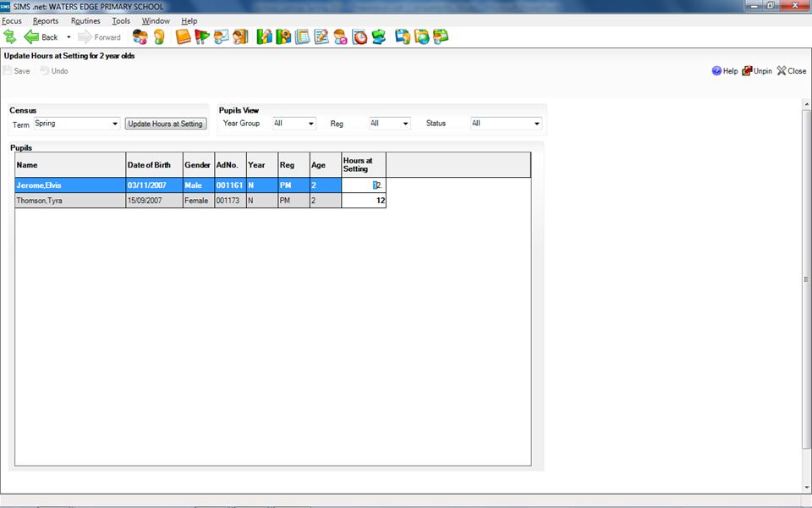Click the Male gender cell

198,185
